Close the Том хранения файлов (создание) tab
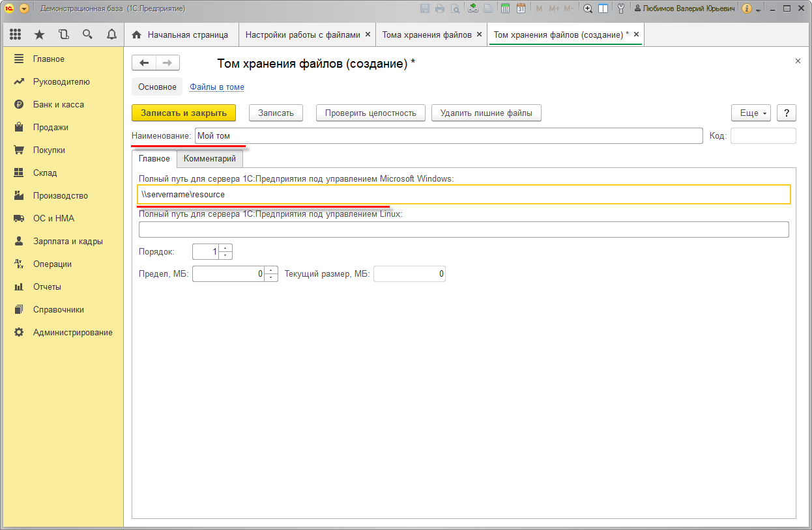This screenshot has width=812, height=530. [x=637, y=35]
